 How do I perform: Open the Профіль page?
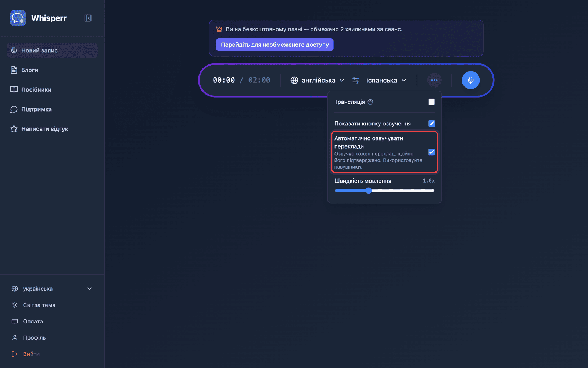(x=52, y=337)
